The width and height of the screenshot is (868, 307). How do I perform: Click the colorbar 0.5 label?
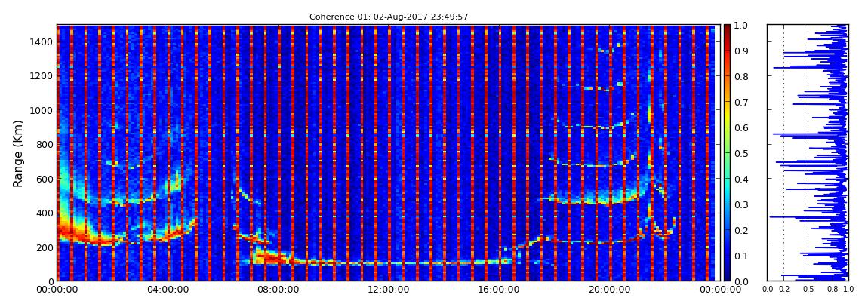[740, 153]
